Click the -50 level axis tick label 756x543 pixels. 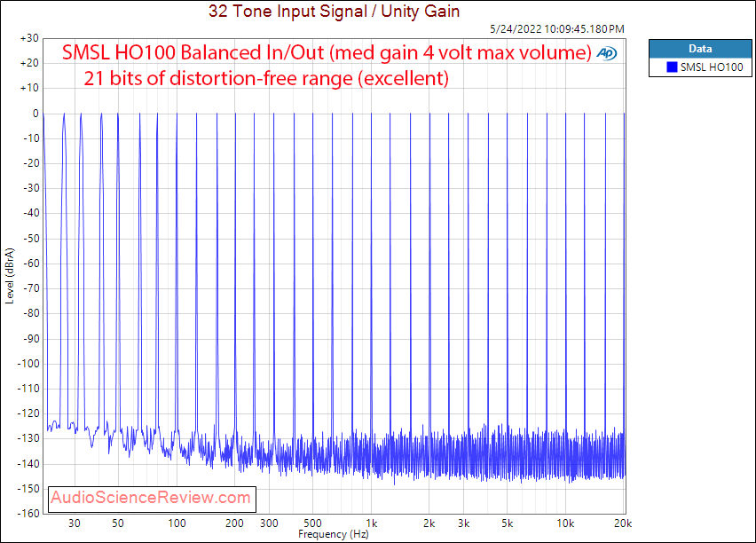click(31, 239)
